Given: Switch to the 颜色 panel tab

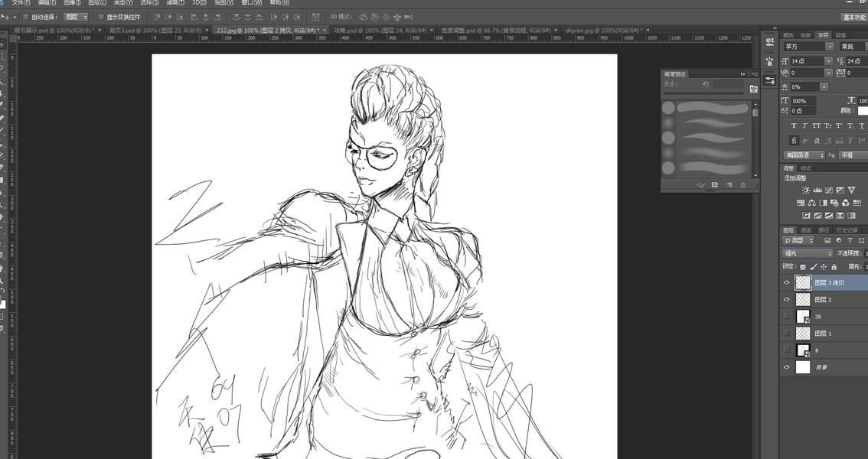Looking at the screenshot, I should (x=788, y=35).
